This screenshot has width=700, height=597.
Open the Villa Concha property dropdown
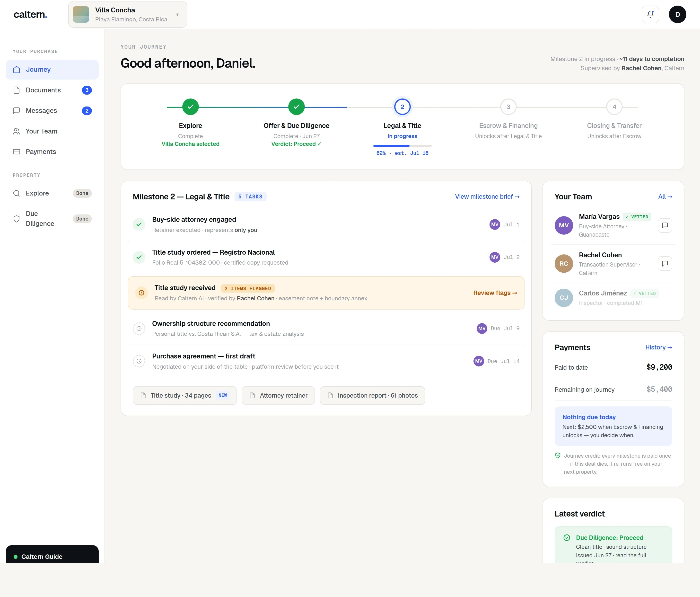[x=127, y=14]
